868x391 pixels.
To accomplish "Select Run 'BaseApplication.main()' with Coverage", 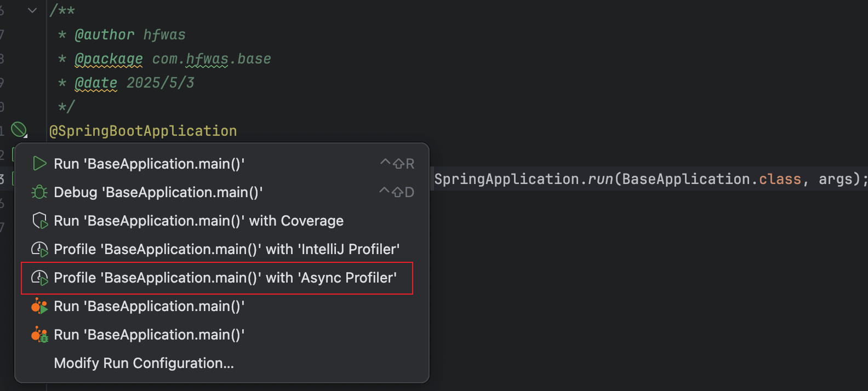I will coord(198,221).
